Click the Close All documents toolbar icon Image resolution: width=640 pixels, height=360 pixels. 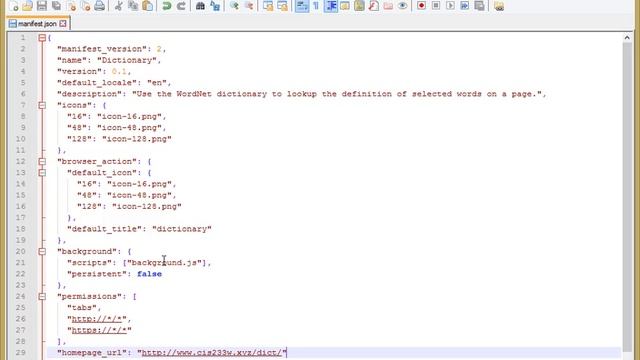[85, 6]
